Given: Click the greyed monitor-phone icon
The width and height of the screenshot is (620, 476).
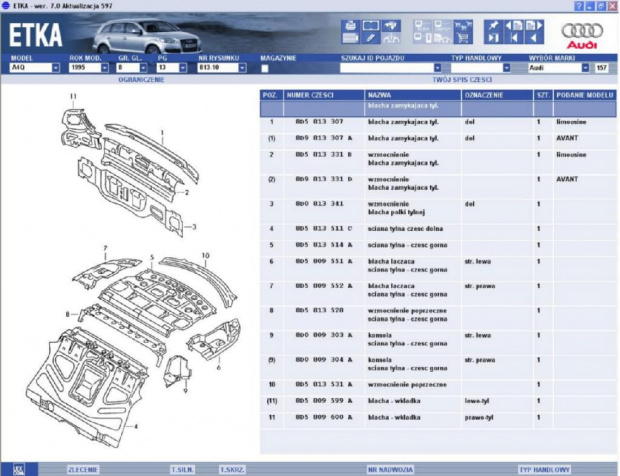Looking at the screenshot, I should point(423,38).
